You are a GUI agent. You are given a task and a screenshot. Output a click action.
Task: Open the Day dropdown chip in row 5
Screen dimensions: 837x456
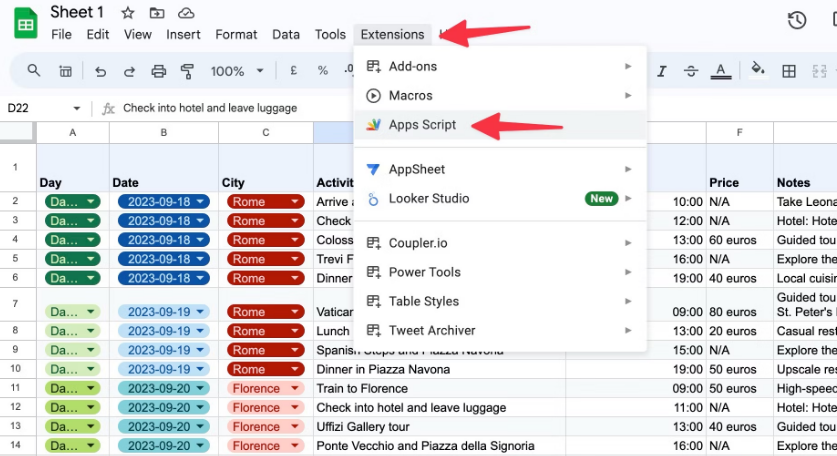pyautogui.click(x=73, y=259)
